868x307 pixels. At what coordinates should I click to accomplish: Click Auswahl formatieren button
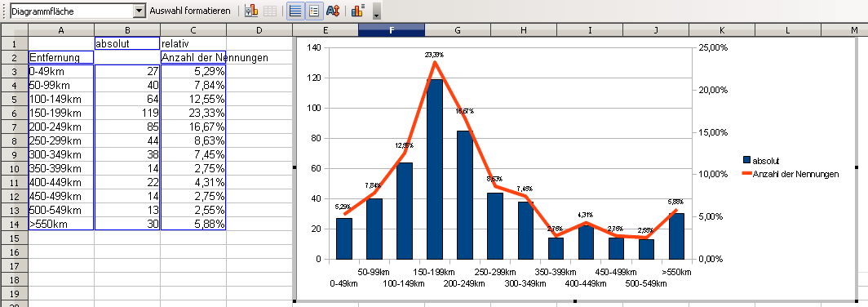click(190, 11)
